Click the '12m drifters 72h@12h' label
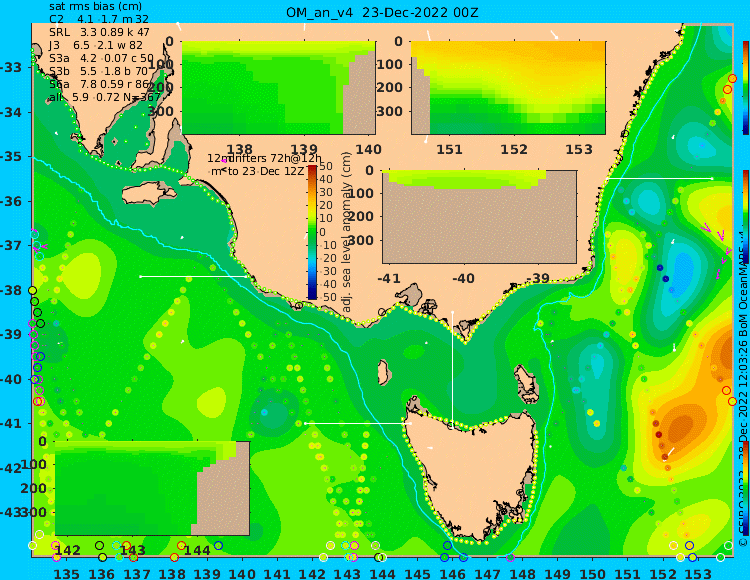The width and height of the screenshot is (750, 580). pyautogui.click(x=265, y=158)
